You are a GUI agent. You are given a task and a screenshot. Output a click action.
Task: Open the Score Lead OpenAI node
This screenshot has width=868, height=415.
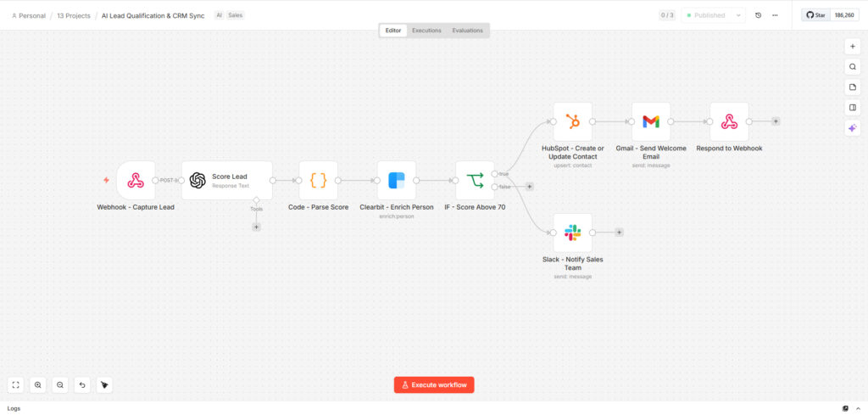227,180
